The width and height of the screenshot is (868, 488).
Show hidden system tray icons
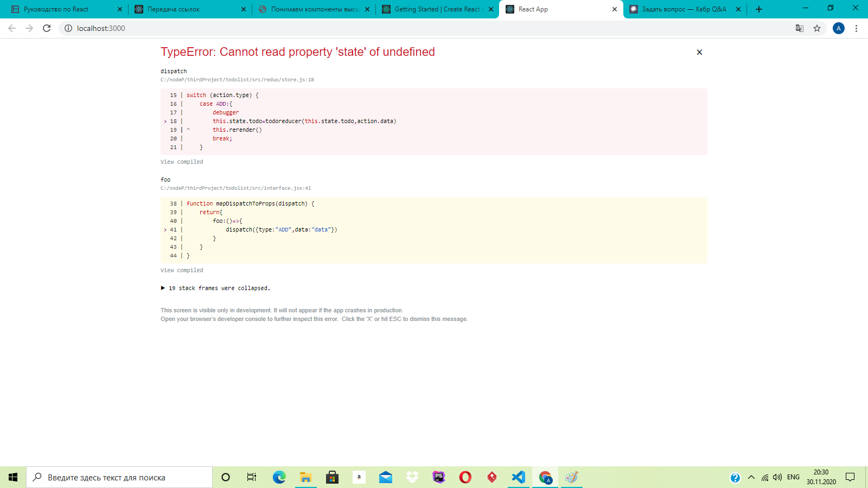tap(751, 478)
